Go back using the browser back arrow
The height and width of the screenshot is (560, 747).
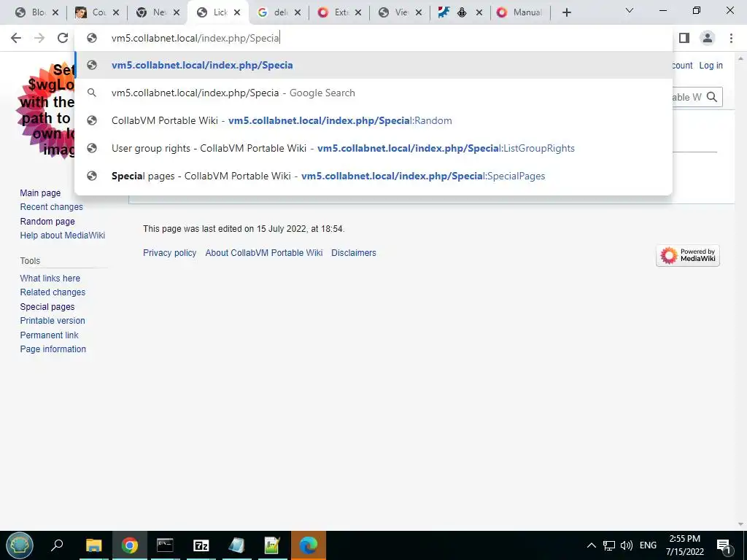(16, 38)
